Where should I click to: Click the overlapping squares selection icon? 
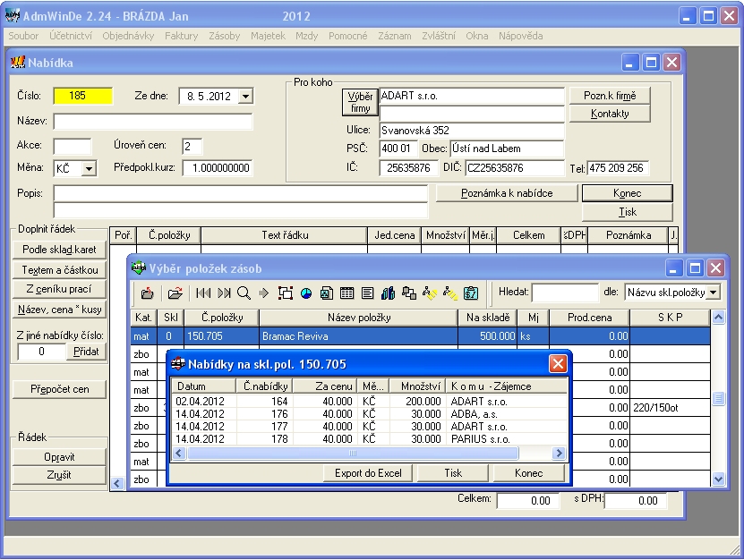tap(286, 293)
